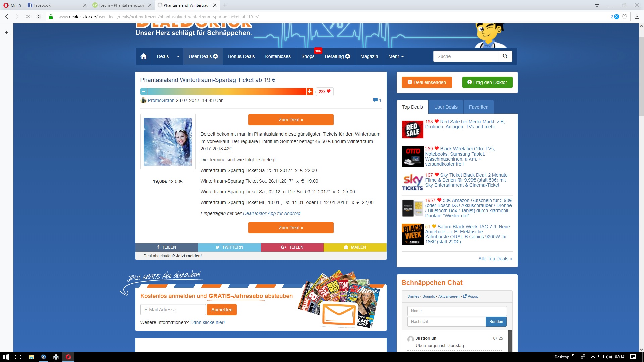Image resolution: width=644 pixels, height=362 pixels.
Task: Stop page loading with X icon
Action: pos(28,17)
